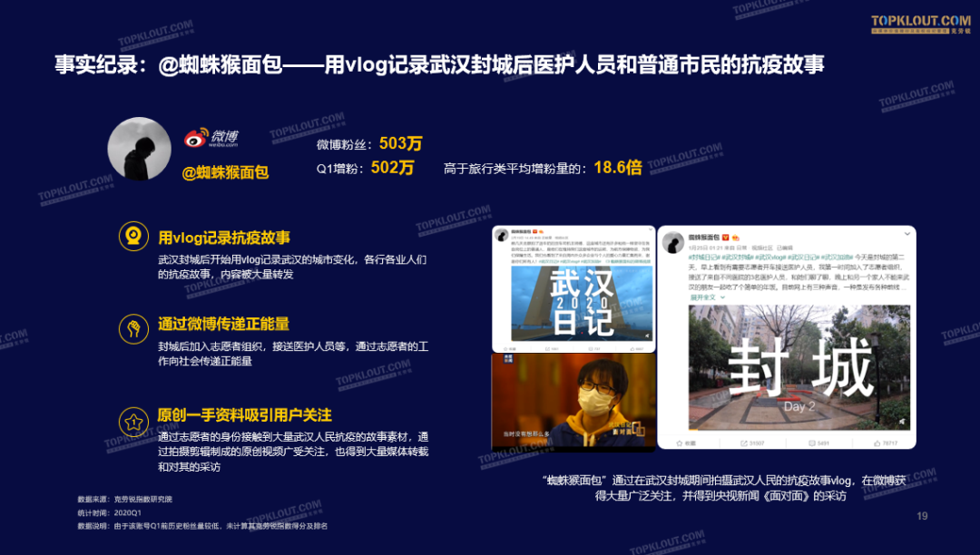Screen dimensions: 980x555
Task: Open the chevron menu on 封城 post
Action: pyautogui.click(x=906, y=234)
